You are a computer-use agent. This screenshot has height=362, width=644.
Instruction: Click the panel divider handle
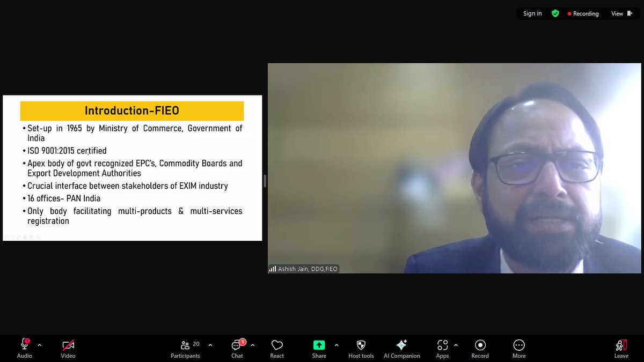[x=265, y=181]
